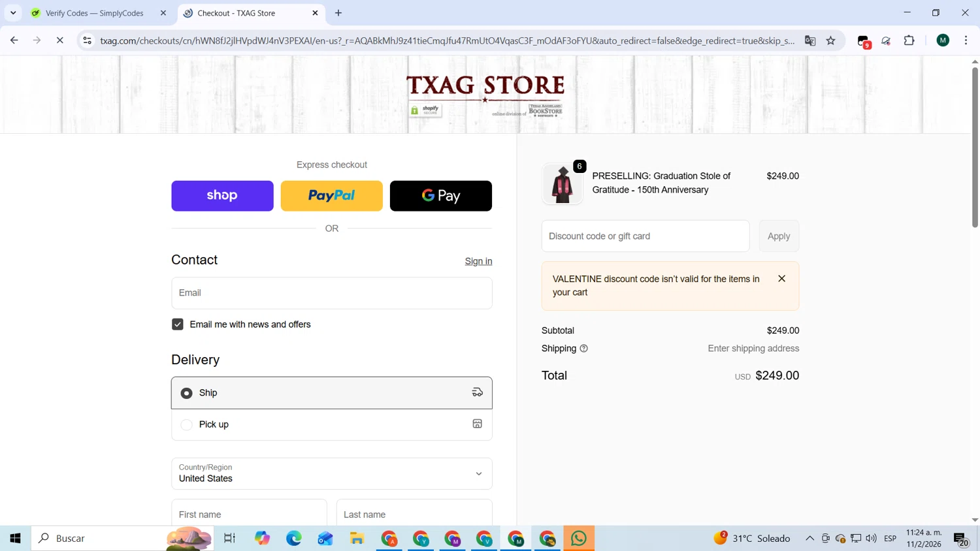Show hidden system tray icons
Screen dimensions: 980x551
tap(809, 539)
